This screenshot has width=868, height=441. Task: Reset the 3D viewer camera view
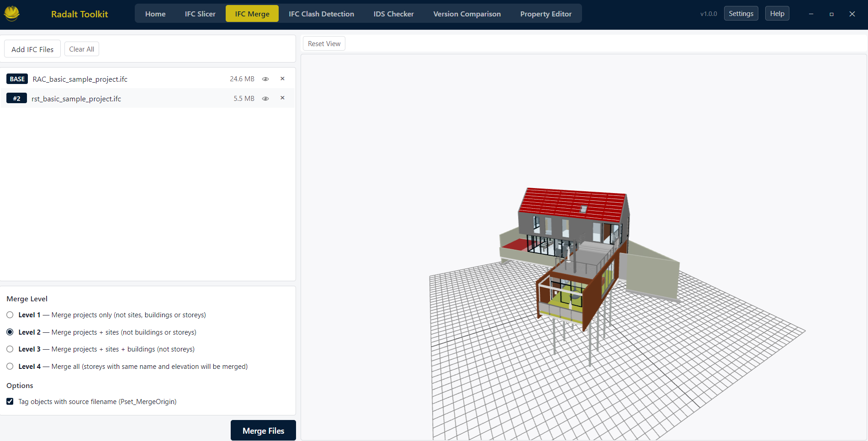[324, 43]
